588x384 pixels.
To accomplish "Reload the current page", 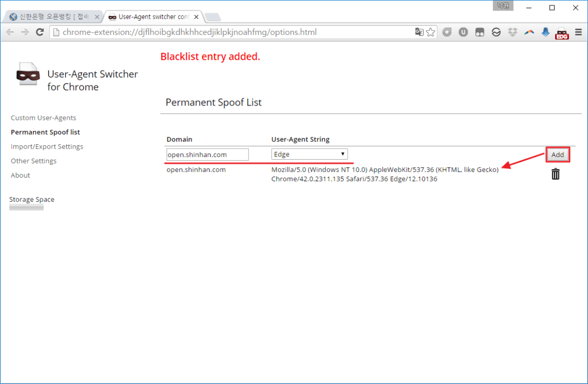I will pyautogui.click(x=39, y=32).
